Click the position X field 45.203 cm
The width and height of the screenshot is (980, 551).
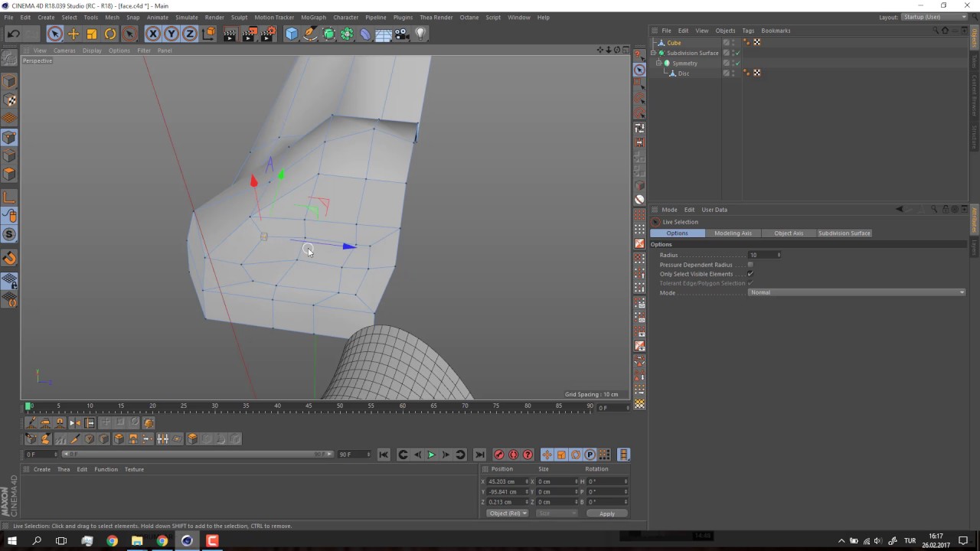506,481
